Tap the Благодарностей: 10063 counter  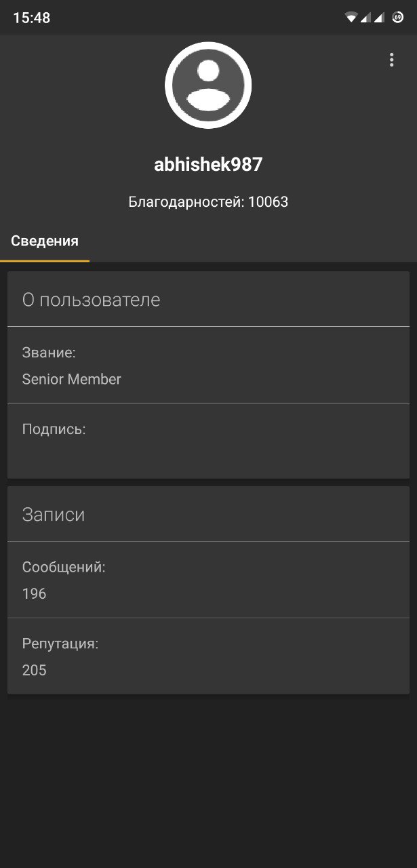pyautogui.click(x=208, y=201)
